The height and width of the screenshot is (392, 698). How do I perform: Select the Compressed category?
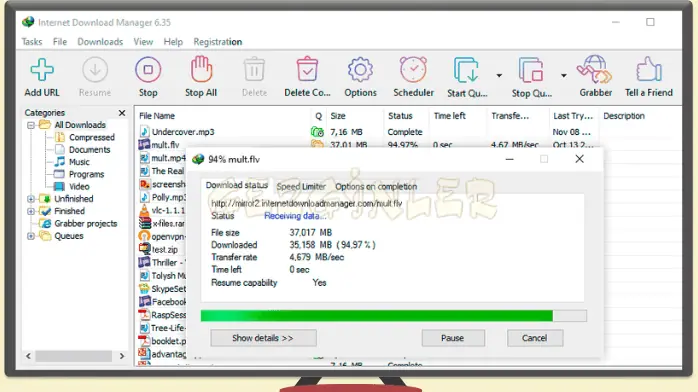[92, 137]
